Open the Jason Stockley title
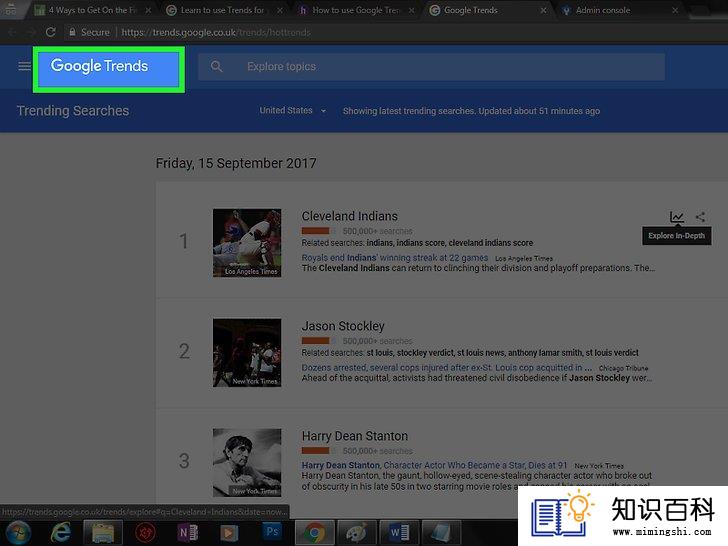 [343, 326]
